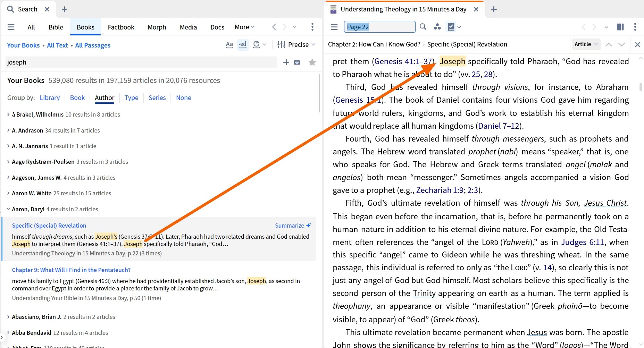
Task: Go to next article with down arrow
Action: (622, 44)
